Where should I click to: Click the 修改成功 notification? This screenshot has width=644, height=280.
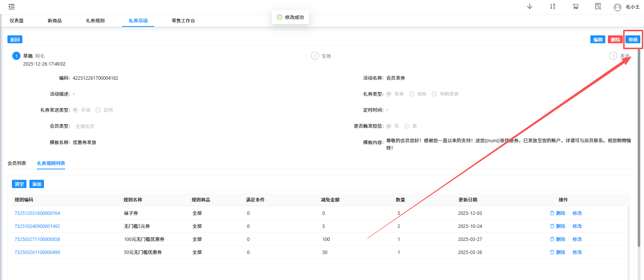[x=290, y=17]
